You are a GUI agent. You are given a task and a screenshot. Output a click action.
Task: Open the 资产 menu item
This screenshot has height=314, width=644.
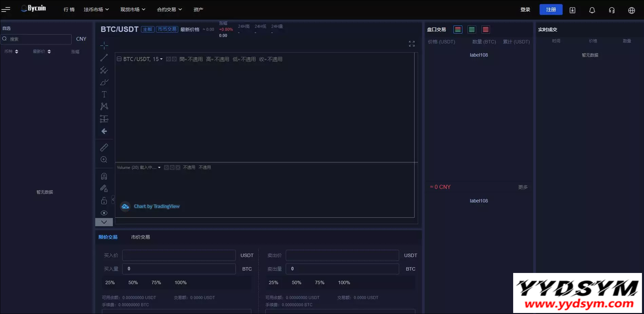[x=198, y=9]
